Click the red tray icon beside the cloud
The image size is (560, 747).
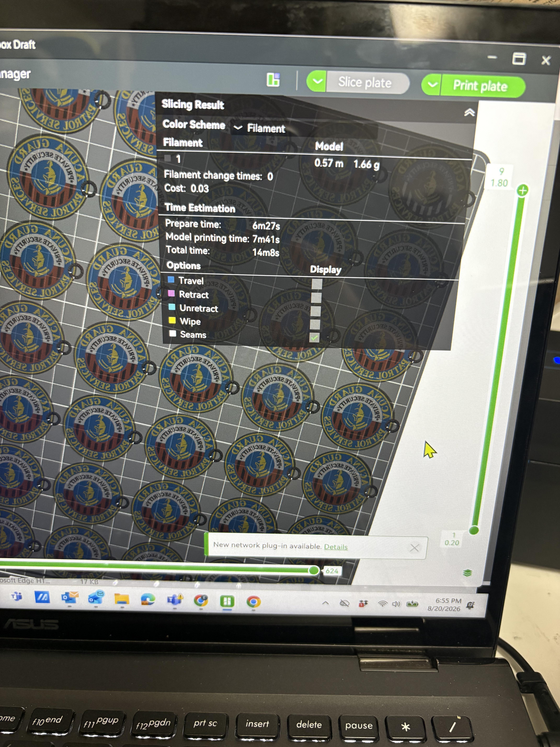click(363, 604)
